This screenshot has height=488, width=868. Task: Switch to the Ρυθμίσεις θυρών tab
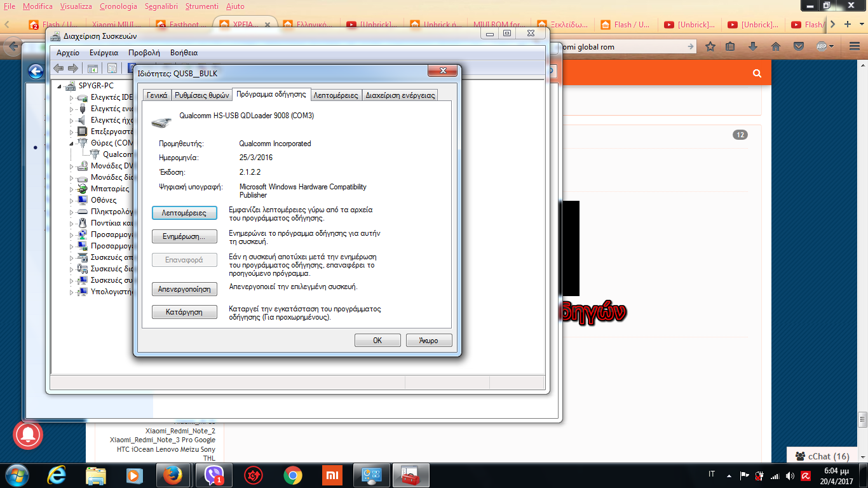[x=201, y=95]
